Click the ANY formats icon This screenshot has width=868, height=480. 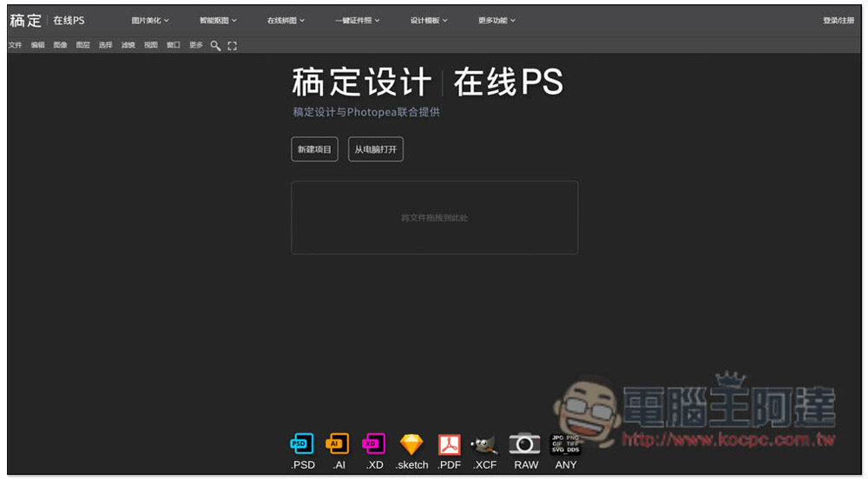coord(565,444)
